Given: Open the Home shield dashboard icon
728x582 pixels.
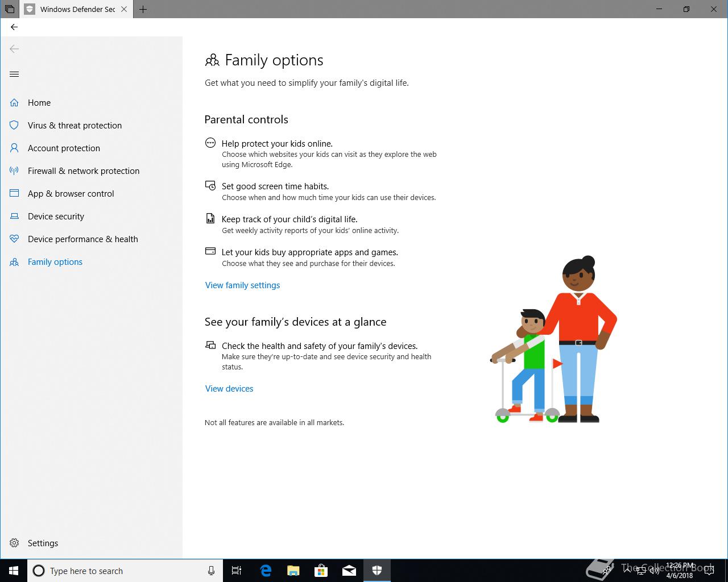Looking at the screenshot, I should (14, 102).
